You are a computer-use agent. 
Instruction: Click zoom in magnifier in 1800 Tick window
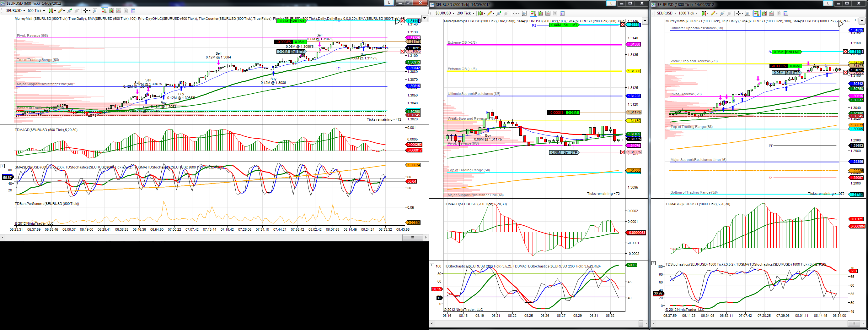coord(722,13)
